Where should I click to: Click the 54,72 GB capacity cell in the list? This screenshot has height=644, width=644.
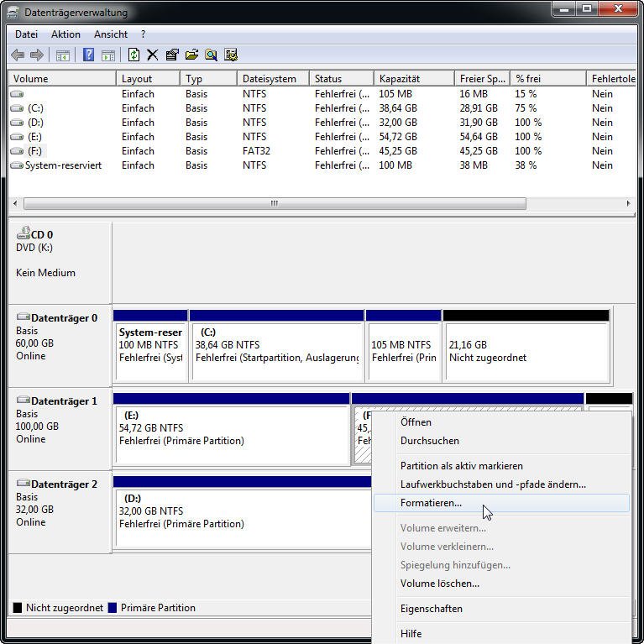tap(398, 137)
